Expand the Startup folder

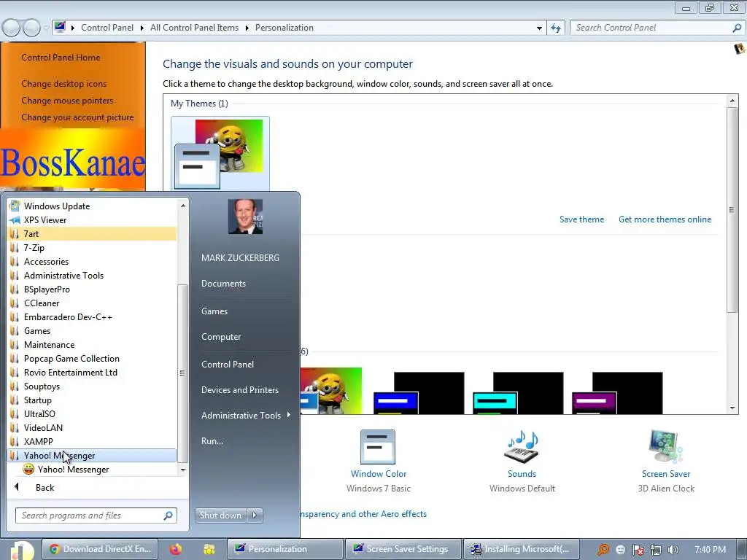point(92,400)
